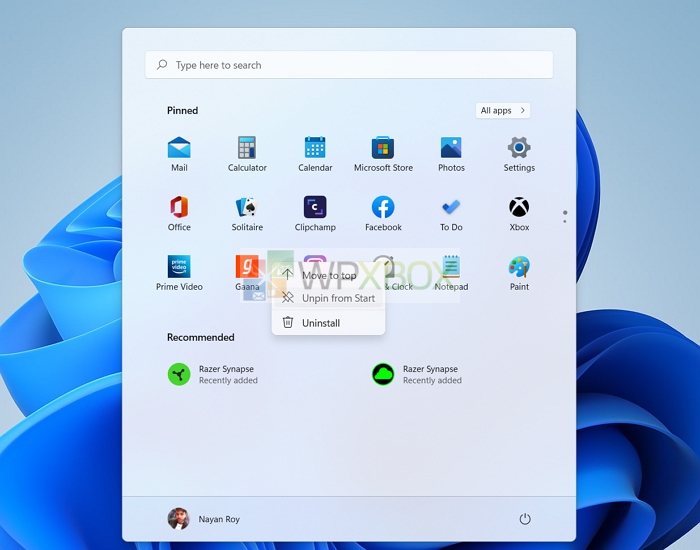700x550 pixels.
Task: Launch Calculator from pinned apps
Action: click(247, 154)
